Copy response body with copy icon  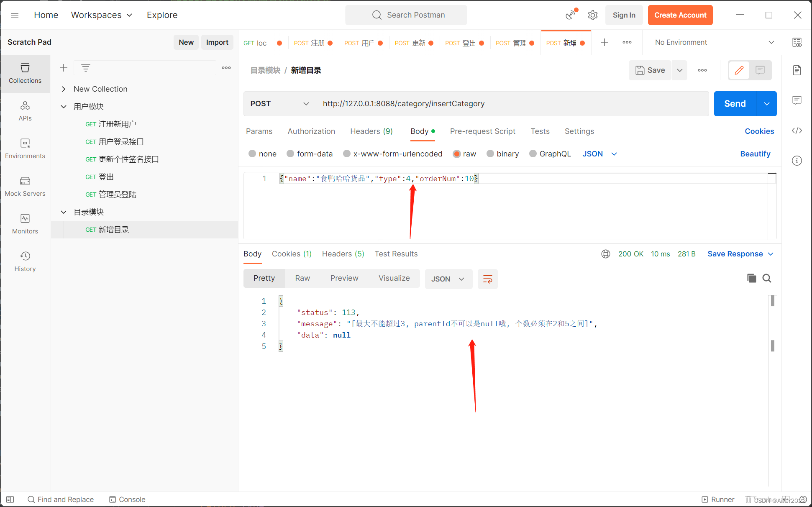pos(751,278)
